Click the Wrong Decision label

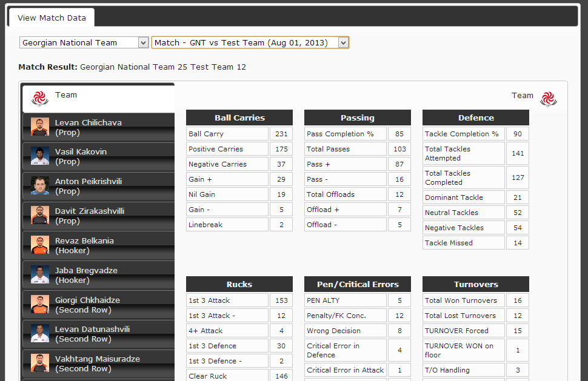point(333,331)
